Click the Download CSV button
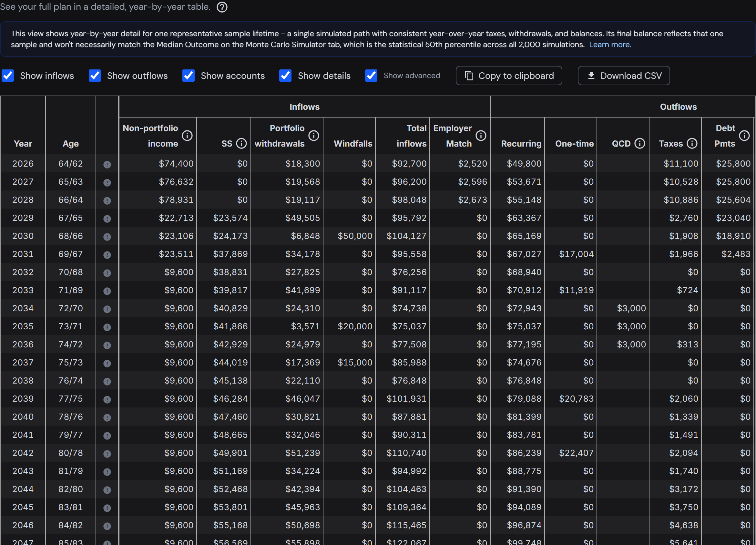Viewport: 756px width, 545px height. [624, 76]
